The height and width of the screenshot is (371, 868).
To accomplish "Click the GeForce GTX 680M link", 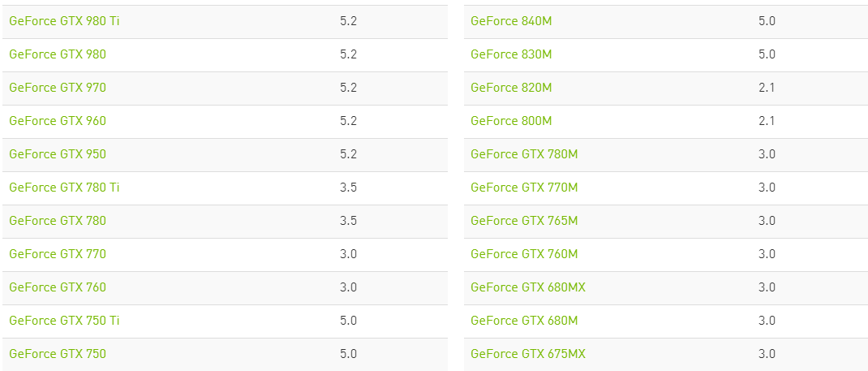I will click(524, 321).
